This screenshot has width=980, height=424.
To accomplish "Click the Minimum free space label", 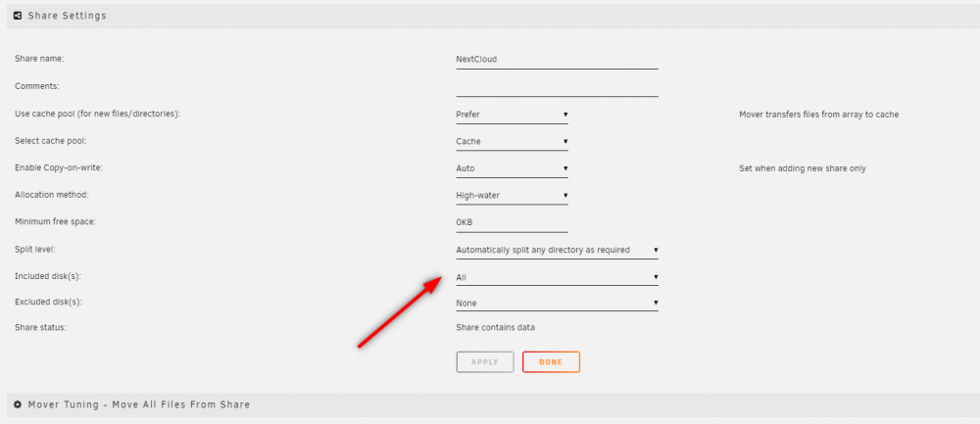I will 55,221.
